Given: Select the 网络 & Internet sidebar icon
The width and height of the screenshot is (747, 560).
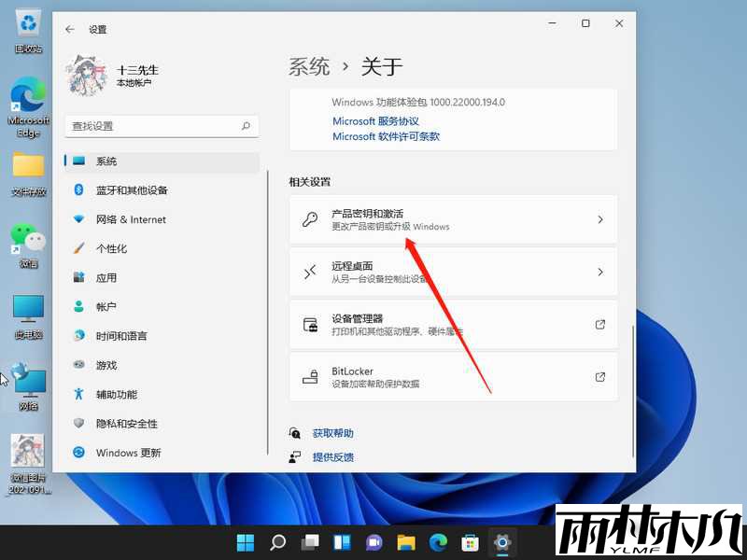Looking at the screenshot, I should coord(78,219).
